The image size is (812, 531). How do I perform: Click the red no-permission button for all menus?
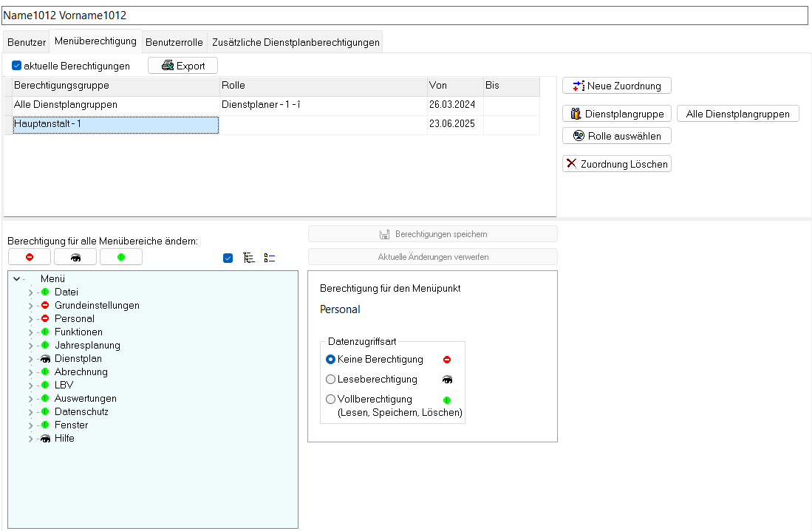[30, 257]
